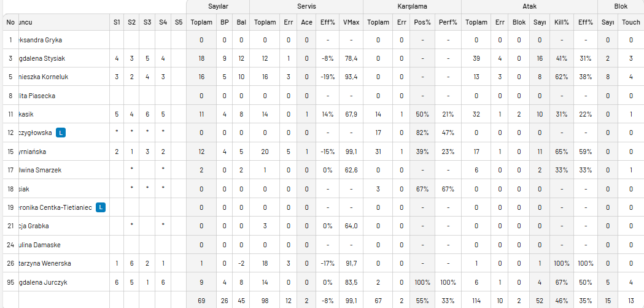The width and height of the screenshot is (644, 308).
Task: Select the Servis column group header
Action: (x=306, y=7)
